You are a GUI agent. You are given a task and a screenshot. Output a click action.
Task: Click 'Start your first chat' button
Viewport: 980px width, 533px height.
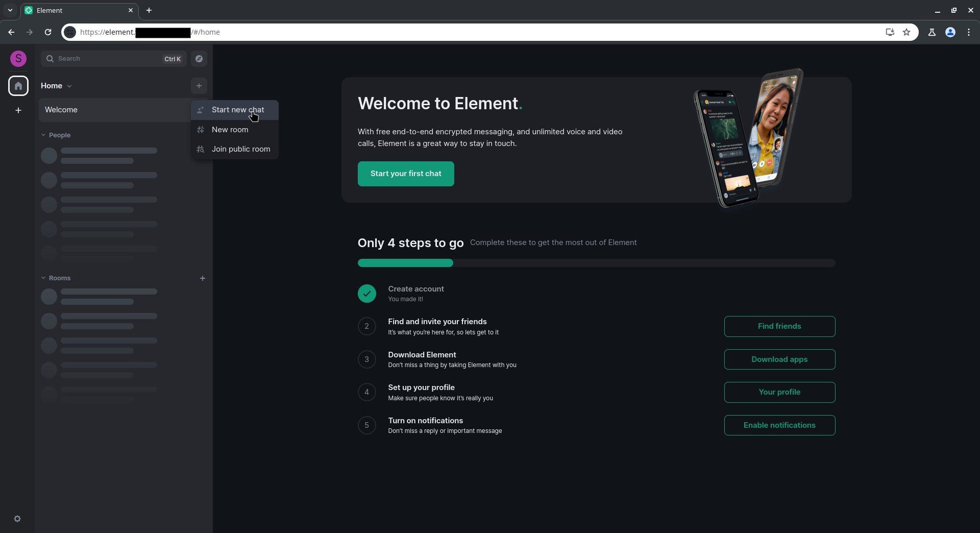tap(406, 174)
